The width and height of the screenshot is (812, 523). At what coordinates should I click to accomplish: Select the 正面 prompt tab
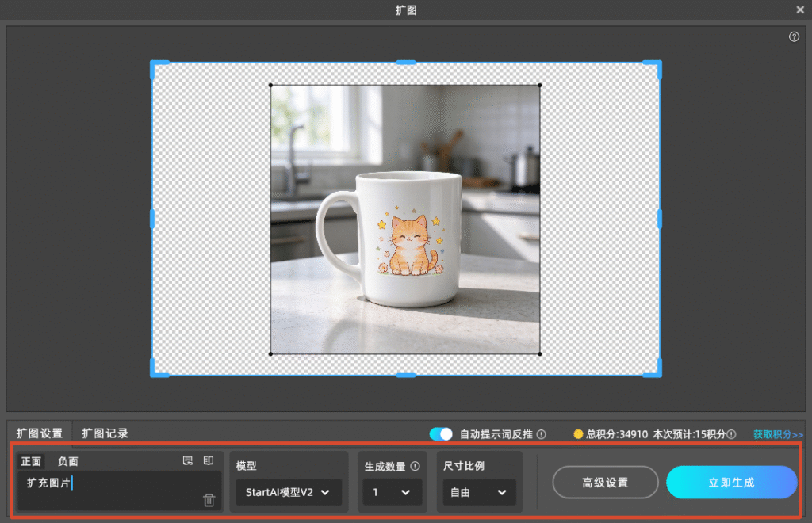pyautogui.click(x=31, y=461)
